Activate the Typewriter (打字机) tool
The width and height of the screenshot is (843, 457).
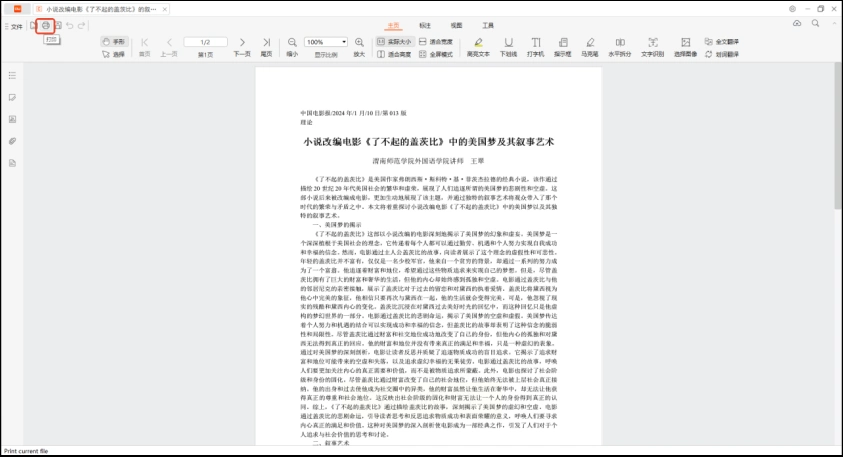pyautogui.click(x=535, y=47)
